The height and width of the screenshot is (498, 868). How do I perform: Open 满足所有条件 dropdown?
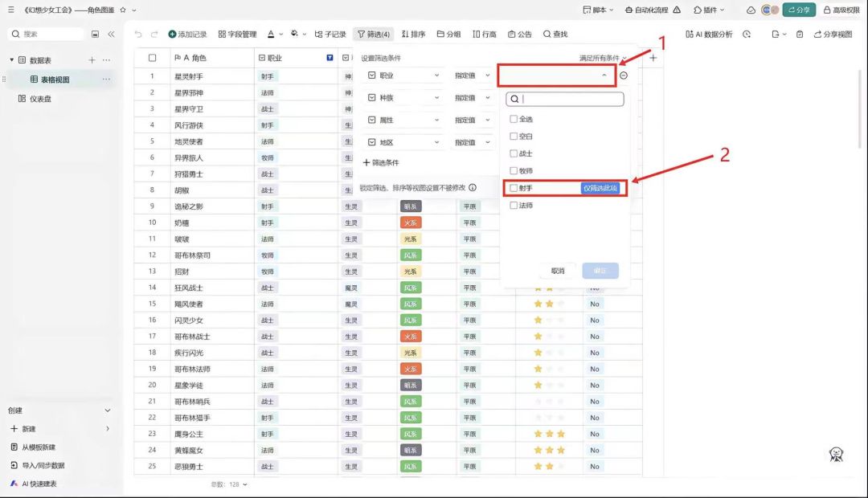pyautogui.click(x=603, y=58)
